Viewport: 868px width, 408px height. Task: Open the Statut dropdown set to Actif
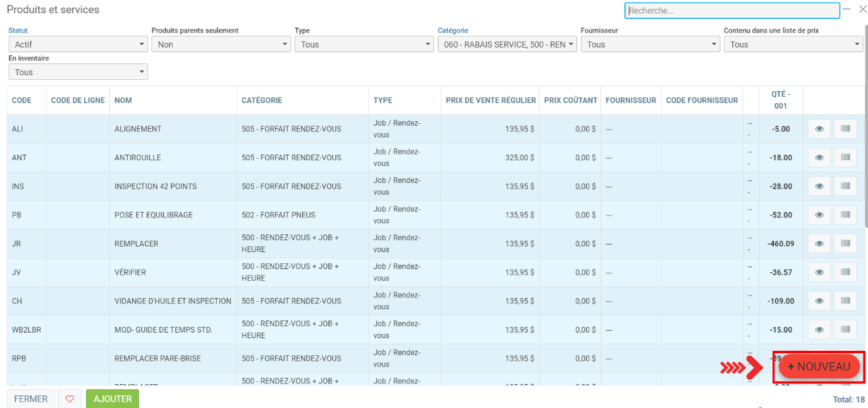coord(78,44)
